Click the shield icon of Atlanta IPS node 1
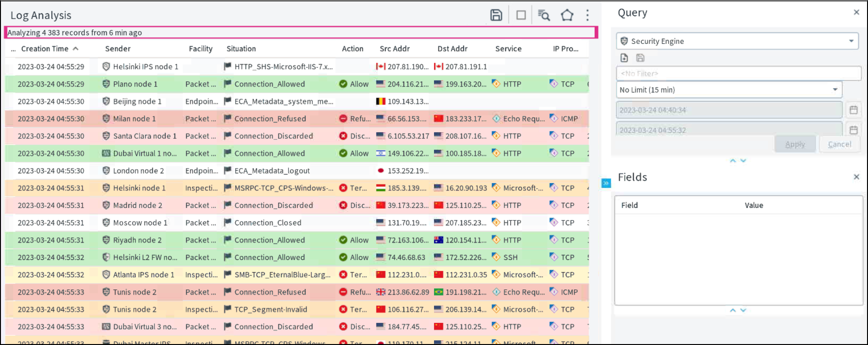Screen dimensions: 868x345 coord(106,274)
